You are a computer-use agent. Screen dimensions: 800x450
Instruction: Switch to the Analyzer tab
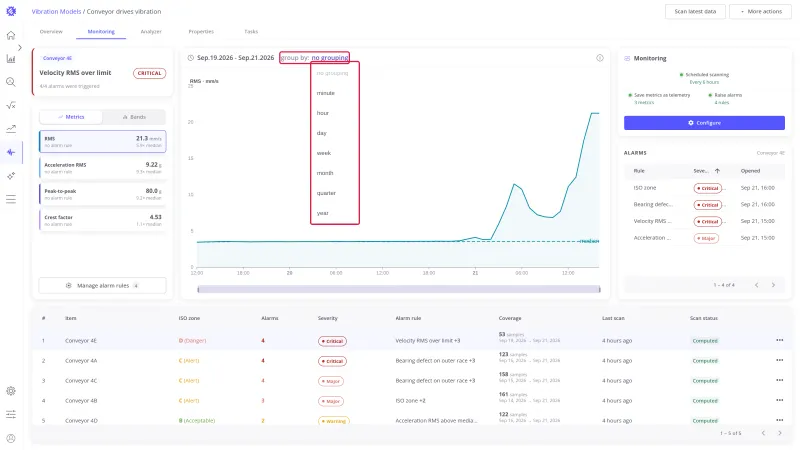coord(151,32)
